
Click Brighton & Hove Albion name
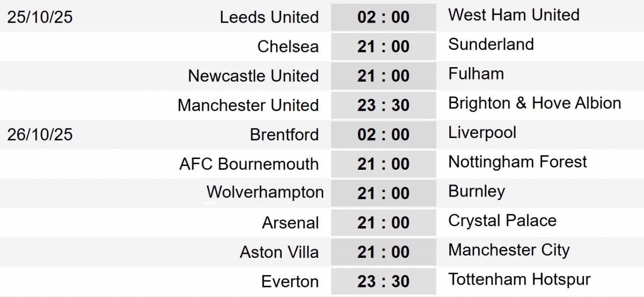pyautogui.click(x=535, y=103)
